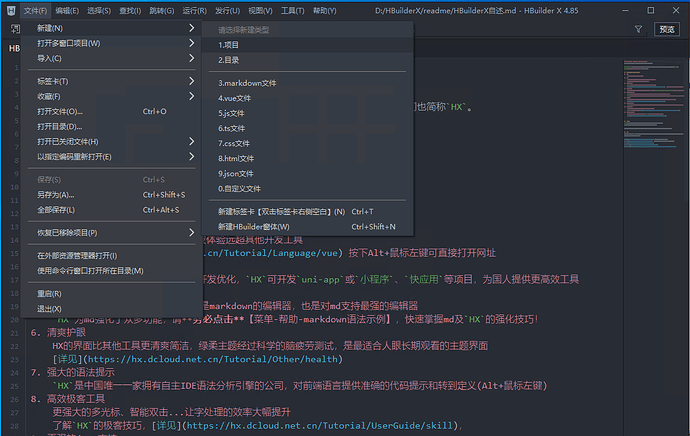The width and height of the screenshot is (690, 436).
Task: Expand the 导入(C) submenu
Action: pos(191,58)
